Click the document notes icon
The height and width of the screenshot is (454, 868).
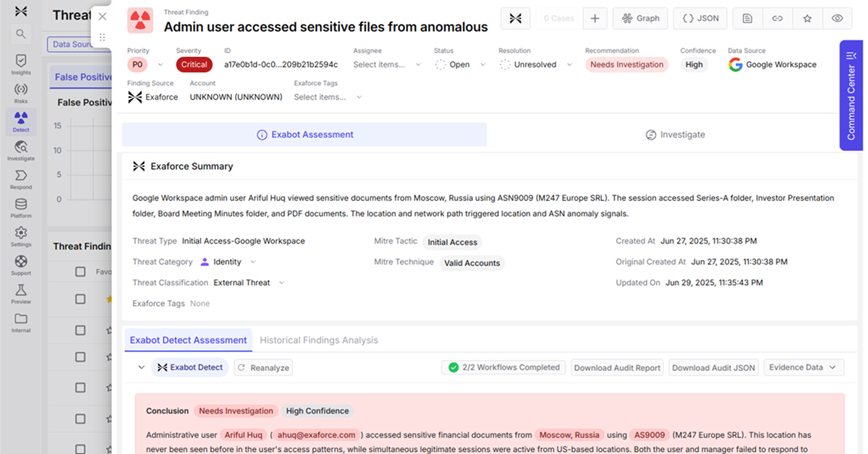pyautogui.click(x=747, y=18)
